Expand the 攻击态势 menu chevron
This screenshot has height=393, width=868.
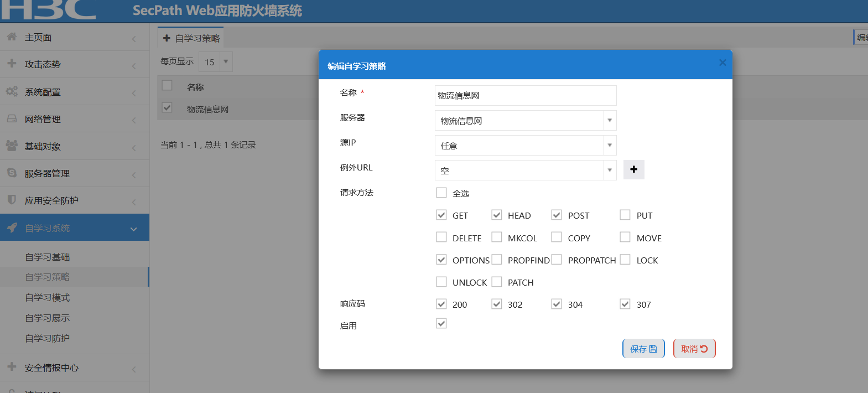point(134,66)
